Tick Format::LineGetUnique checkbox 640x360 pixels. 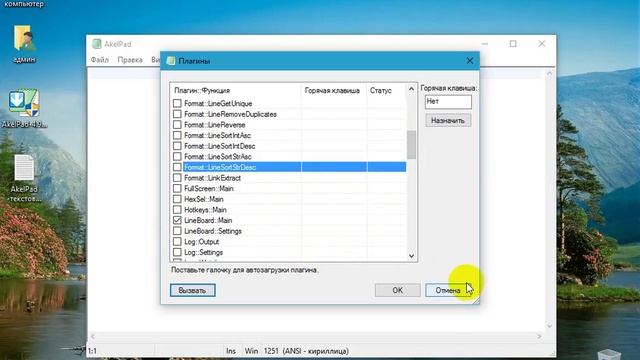tap(177, 103)
